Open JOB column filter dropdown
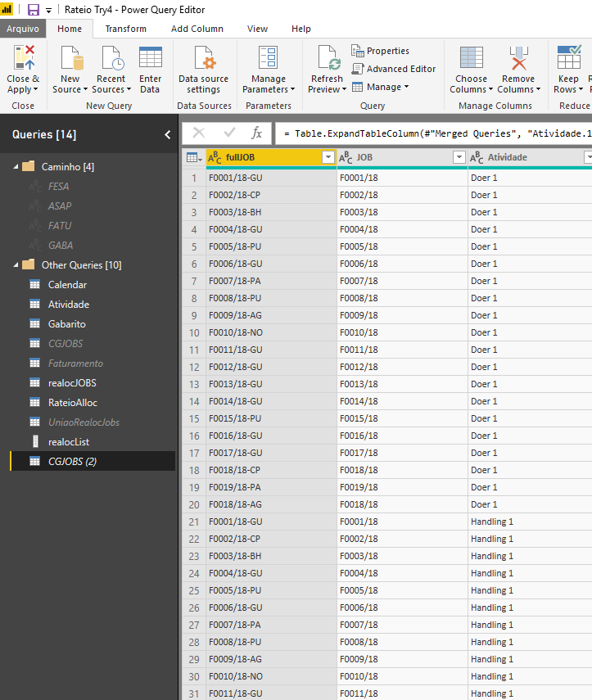 [459, 157]
